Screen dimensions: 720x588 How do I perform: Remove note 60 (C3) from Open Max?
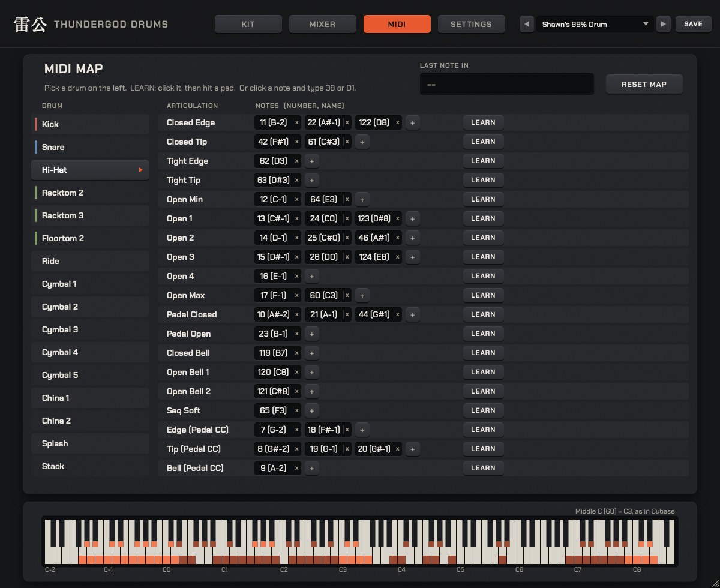pyautogui.click(x=347, y=295)
